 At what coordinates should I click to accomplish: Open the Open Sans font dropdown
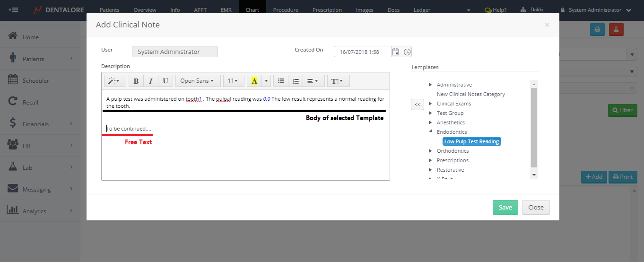[198, 81]
